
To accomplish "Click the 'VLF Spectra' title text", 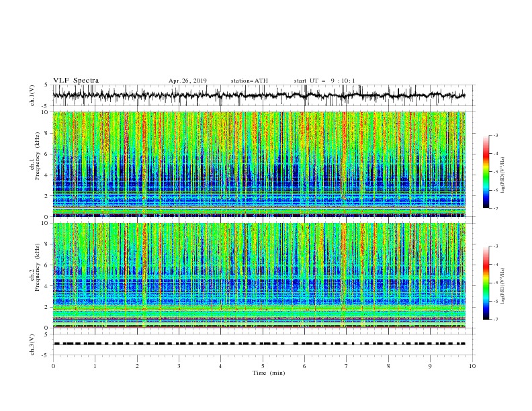I will (x=76, y=81).
